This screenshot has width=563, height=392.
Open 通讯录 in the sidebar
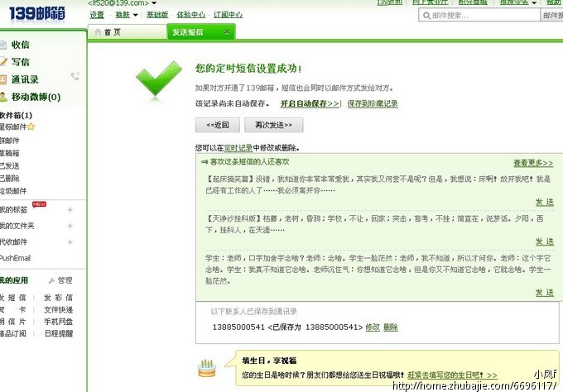[25, 79]
